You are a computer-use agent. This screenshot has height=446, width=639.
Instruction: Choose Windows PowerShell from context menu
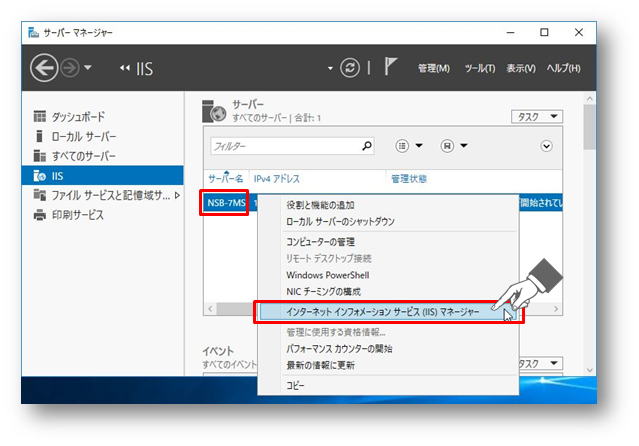[328, 275]
